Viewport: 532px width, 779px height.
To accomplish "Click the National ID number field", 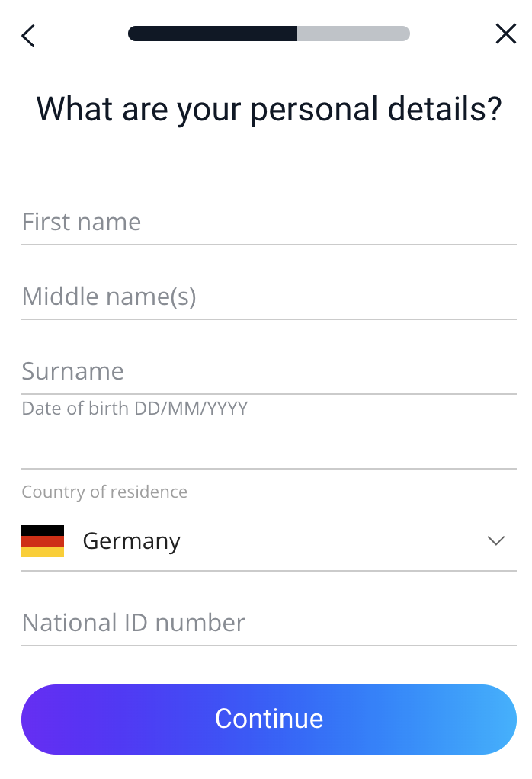I will (x=268, y=623).
